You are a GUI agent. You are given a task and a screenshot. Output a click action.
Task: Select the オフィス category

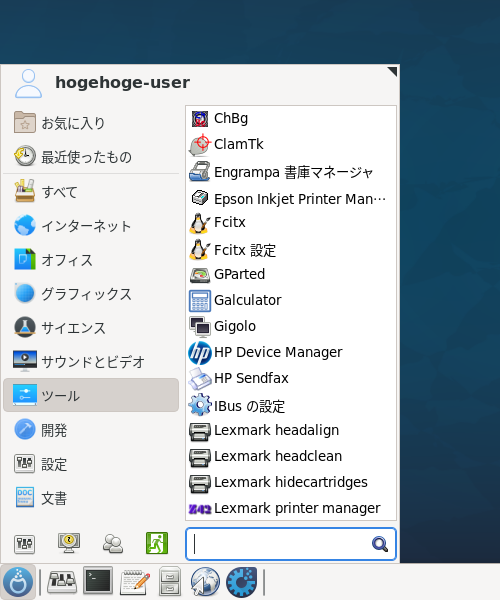[x=91, y=260]
